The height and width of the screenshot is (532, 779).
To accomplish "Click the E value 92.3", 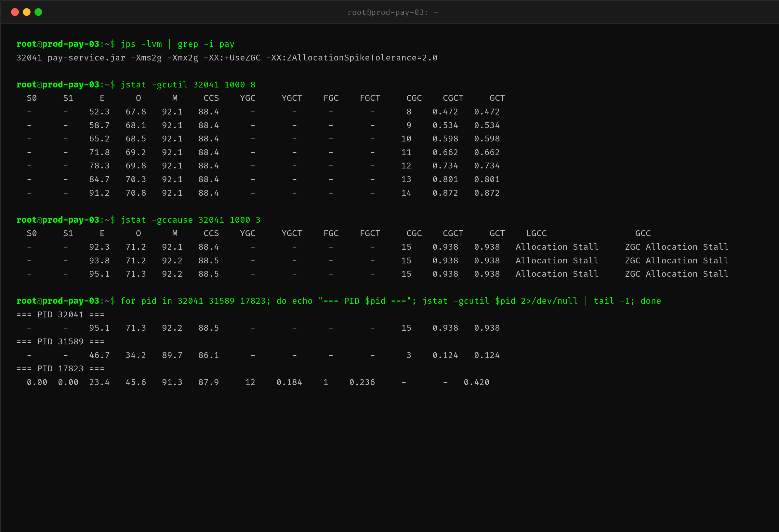I will [x=99, y=247].
